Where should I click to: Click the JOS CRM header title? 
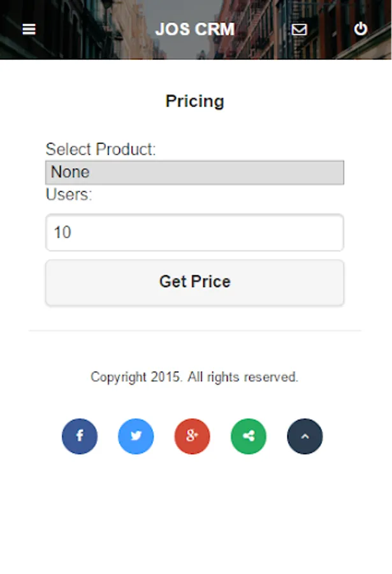pyautogui.click(x=194, y=29)
